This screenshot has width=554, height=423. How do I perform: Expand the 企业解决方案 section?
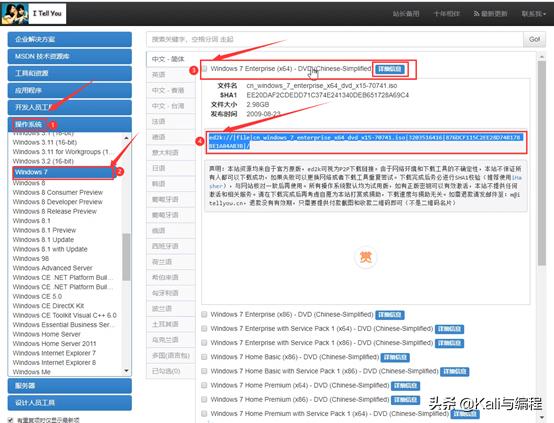tap(70, 39)
